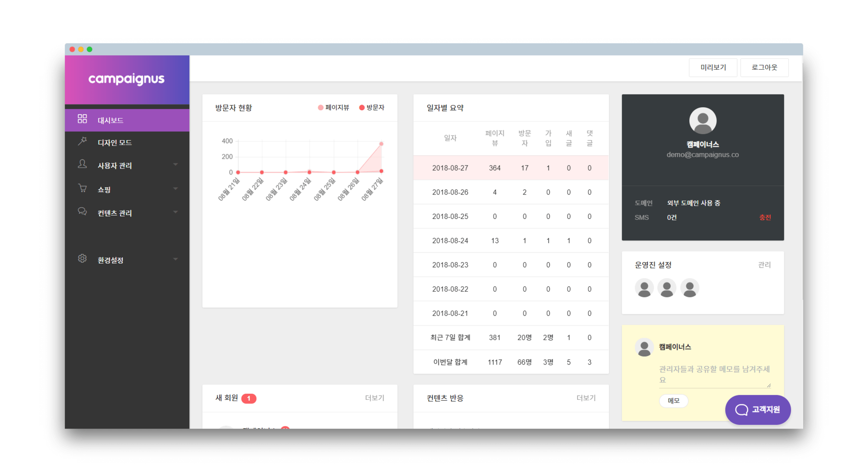
Task: Click the 일자별 요약 panel title
Action: (x=445, y=108)
